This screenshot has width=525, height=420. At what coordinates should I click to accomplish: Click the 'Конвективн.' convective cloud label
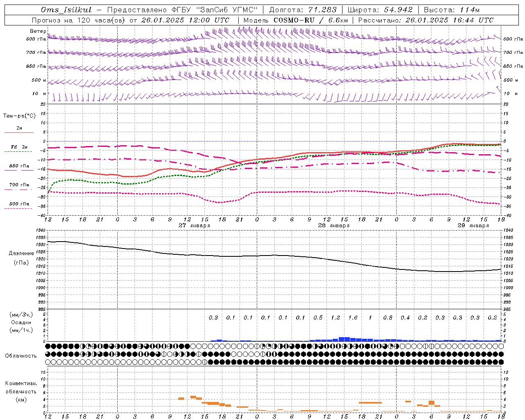21,383
